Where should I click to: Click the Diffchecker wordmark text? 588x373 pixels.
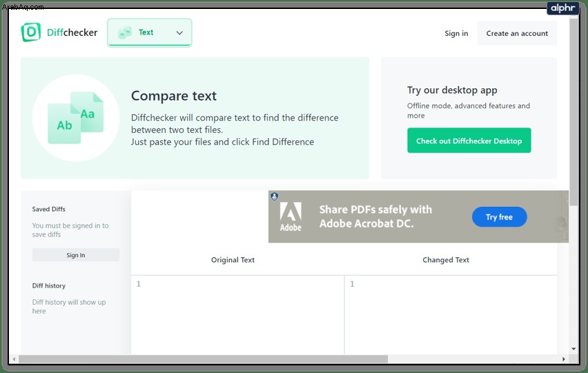pos(72,32)
